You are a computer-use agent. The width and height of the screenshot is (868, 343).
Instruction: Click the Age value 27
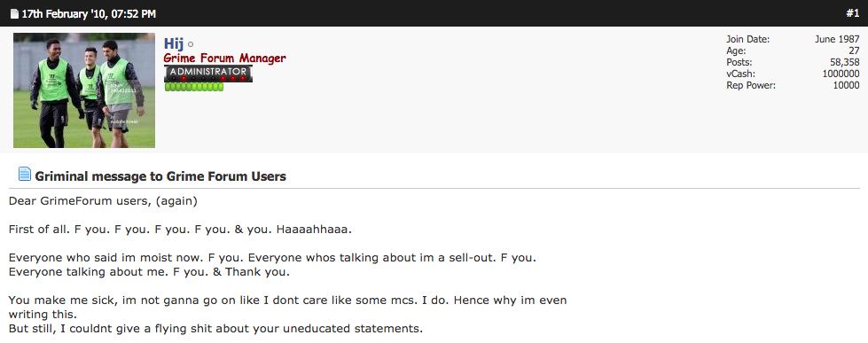[x=854, y=51]
